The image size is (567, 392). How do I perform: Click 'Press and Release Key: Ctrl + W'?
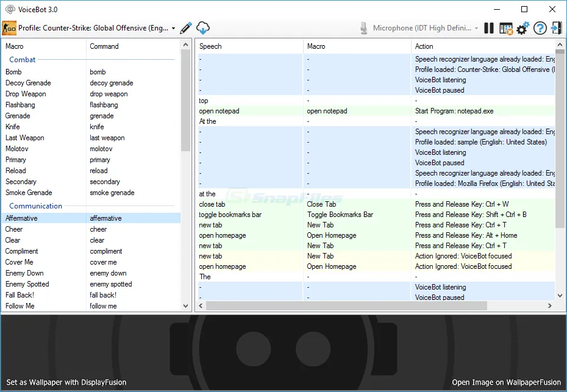[x=462, y=204]
